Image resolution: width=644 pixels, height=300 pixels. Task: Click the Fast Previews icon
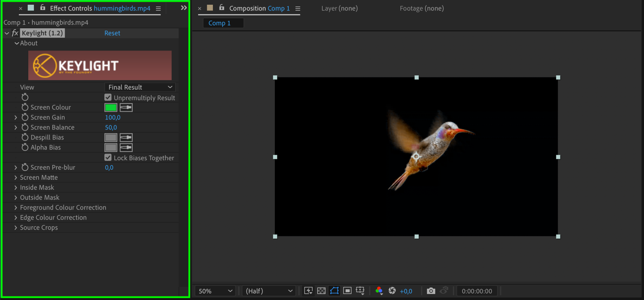[308, 291]
